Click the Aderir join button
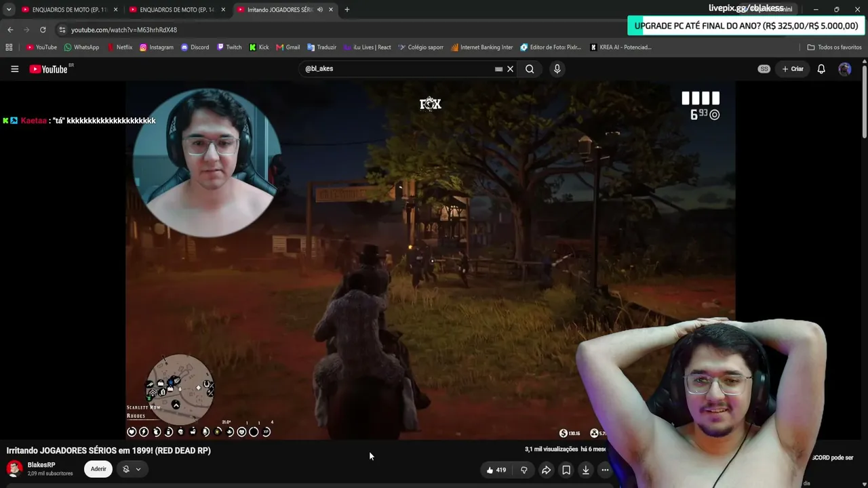This screenshot has width=868, height=488. (98, 469)
